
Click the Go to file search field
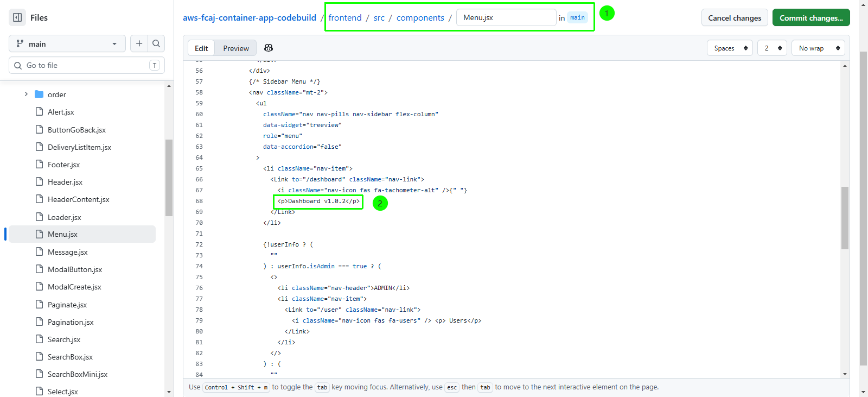pyautogui.click(x=87, y=65)
